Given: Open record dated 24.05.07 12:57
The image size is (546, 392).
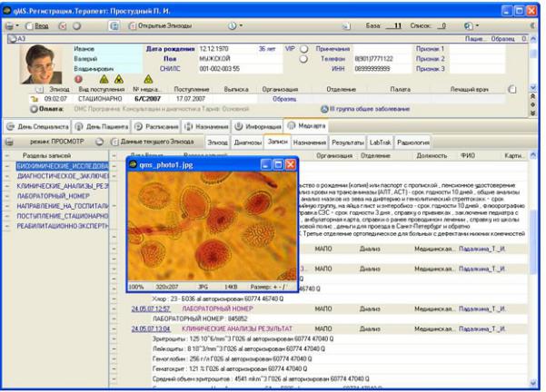Looking at the screenshot, I should tap(151, 309).
